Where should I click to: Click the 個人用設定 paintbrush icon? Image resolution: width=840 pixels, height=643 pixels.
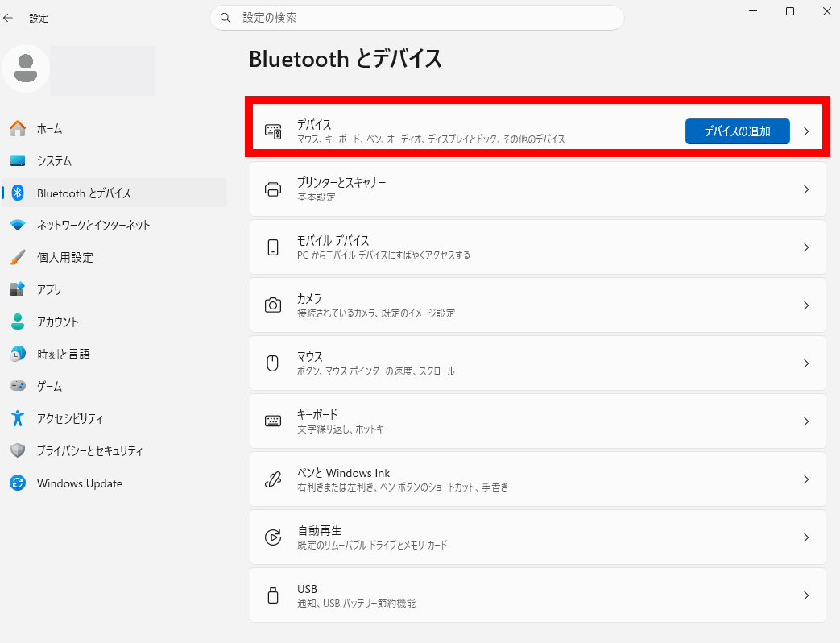18,257
